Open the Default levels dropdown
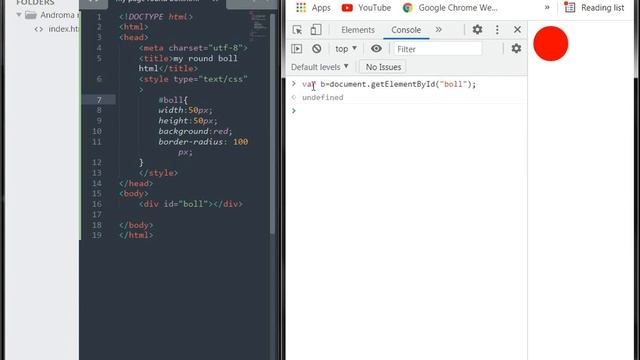Viewport: 640px width, 360px height. point(320,67)
